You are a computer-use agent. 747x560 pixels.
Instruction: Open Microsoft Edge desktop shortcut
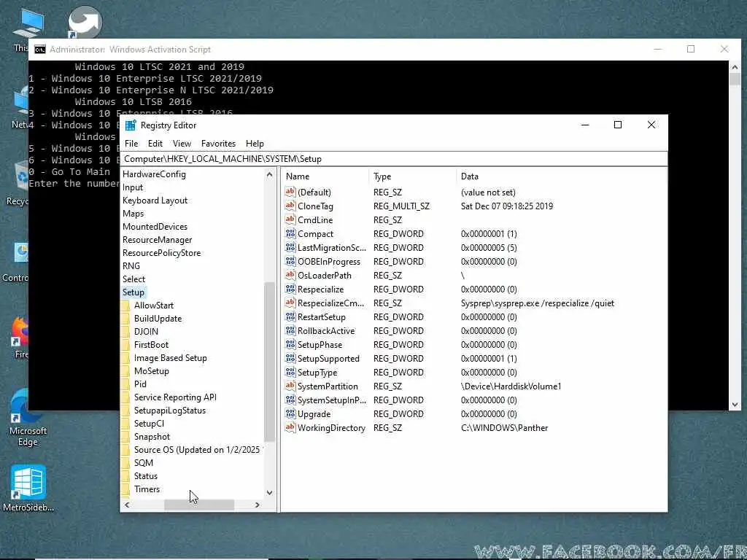[28, 416]
